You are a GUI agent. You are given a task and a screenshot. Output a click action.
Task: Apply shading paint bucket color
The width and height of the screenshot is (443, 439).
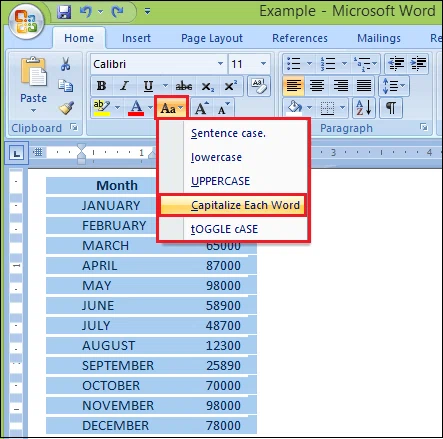click(294, 108)
